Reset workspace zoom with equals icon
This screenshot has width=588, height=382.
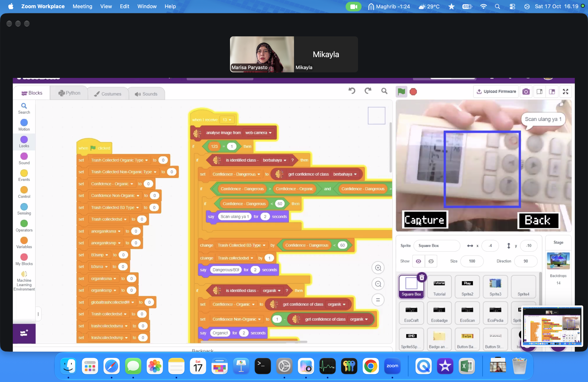(378, 300)
